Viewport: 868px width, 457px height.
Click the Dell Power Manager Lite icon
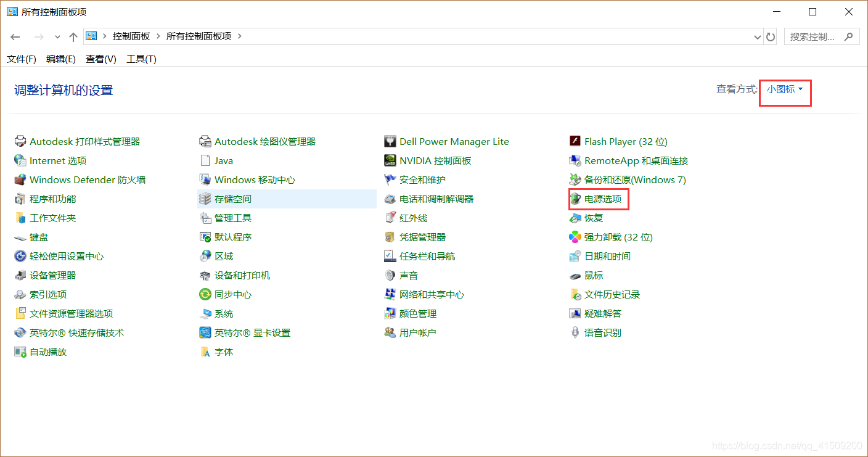click(x=390, y=141)
